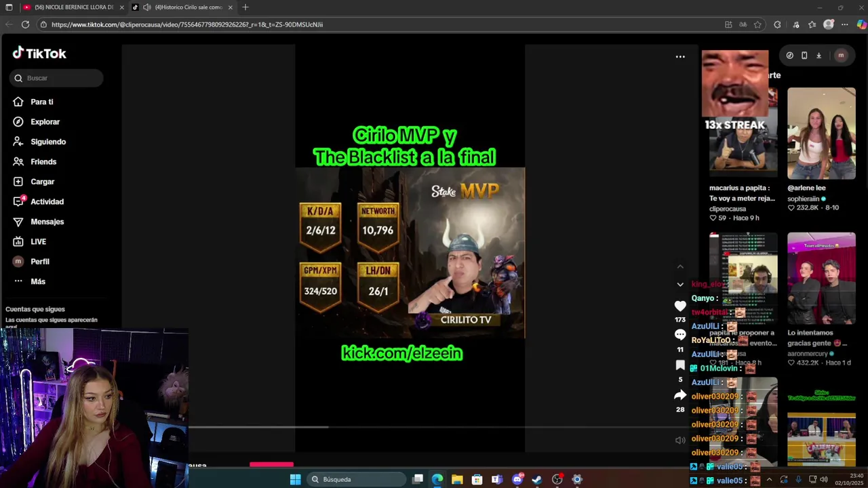Open browser extensions puzzle icon
Screen dimensions: 868x488
(777, 24)
